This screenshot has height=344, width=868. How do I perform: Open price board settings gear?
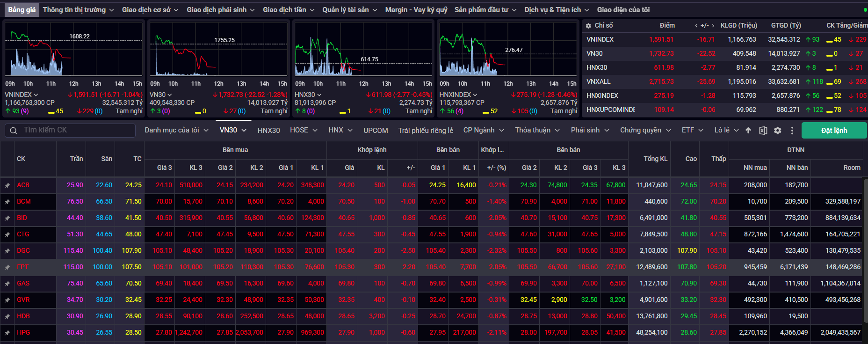(777, 131)
